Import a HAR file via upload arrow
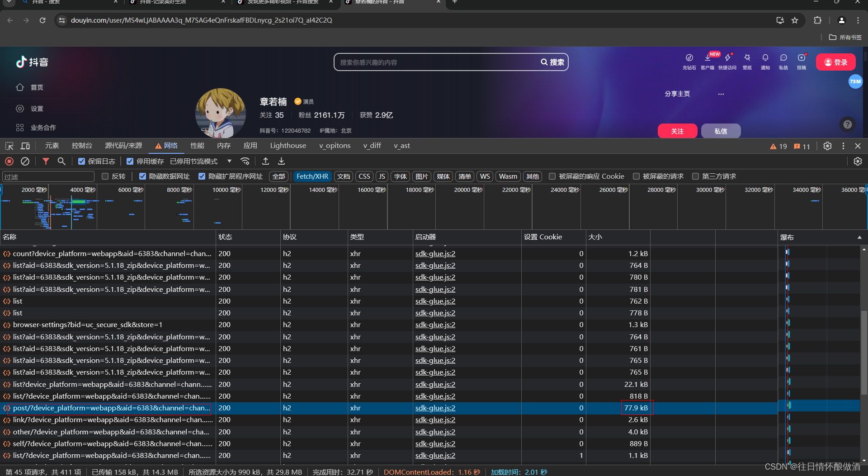Viewport: 868px width, 476px height. (266, 161)
